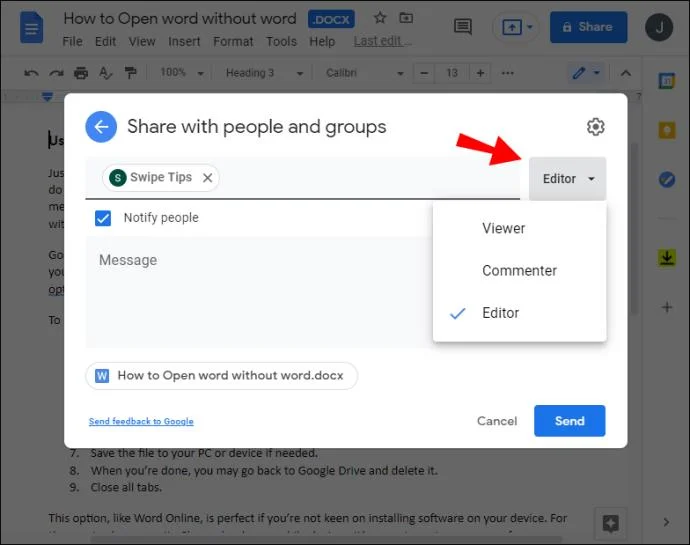Open the Edit menu
690x545 pixels.
coord(105,41)
